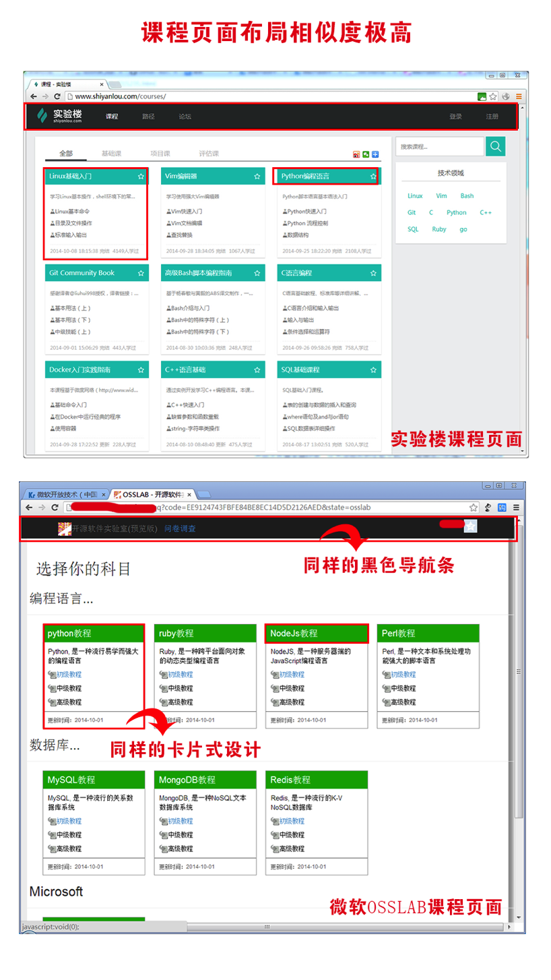Click the www.shiyanlou.com/courses/ address bar
This screenshot has height=980, width=551.
click(269, 96)
